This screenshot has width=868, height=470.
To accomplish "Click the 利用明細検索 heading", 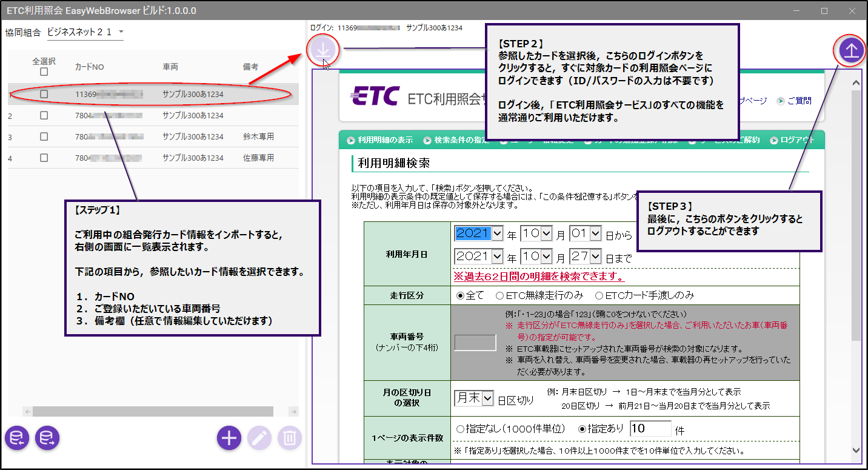I will [x=393, y=163].
